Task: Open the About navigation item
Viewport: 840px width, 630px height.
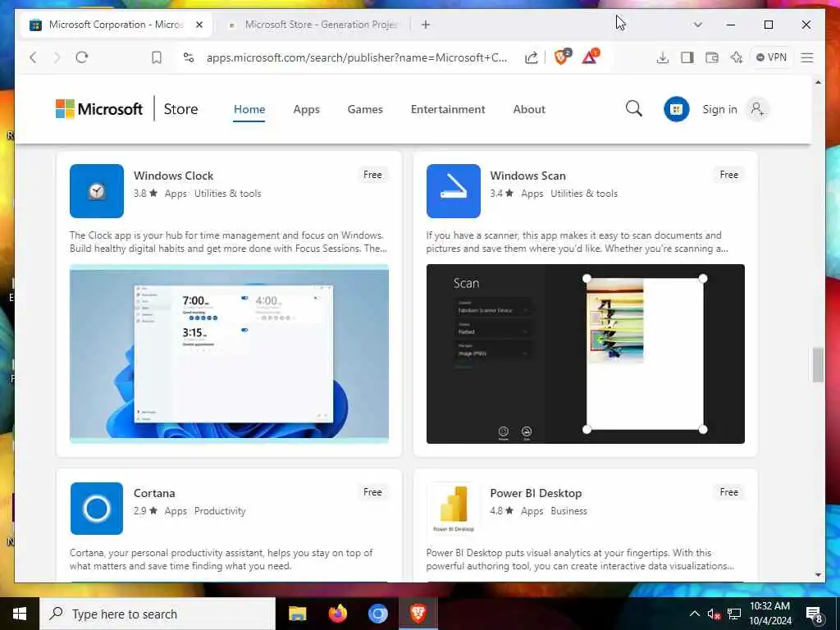Action: 529,109
